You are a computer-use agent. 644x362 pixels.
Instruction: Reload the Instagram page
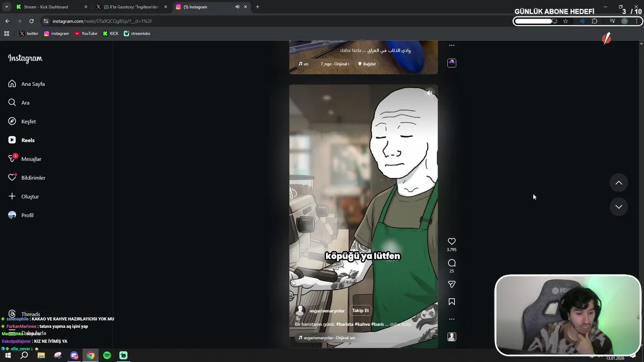[x=31, y=21]
